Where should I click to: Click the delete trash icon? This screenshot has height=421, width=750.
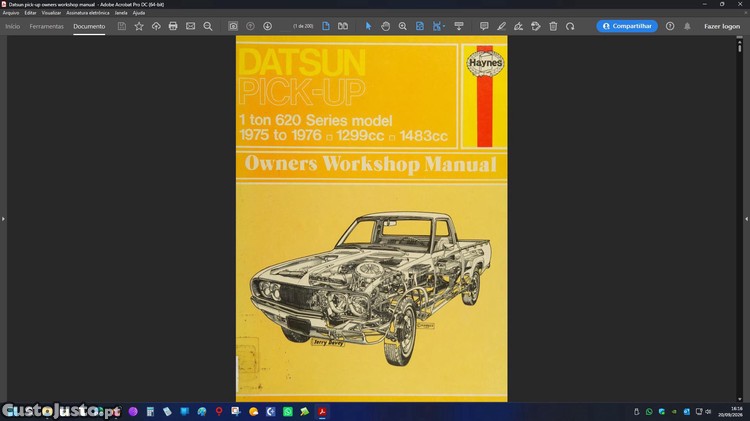553,26
